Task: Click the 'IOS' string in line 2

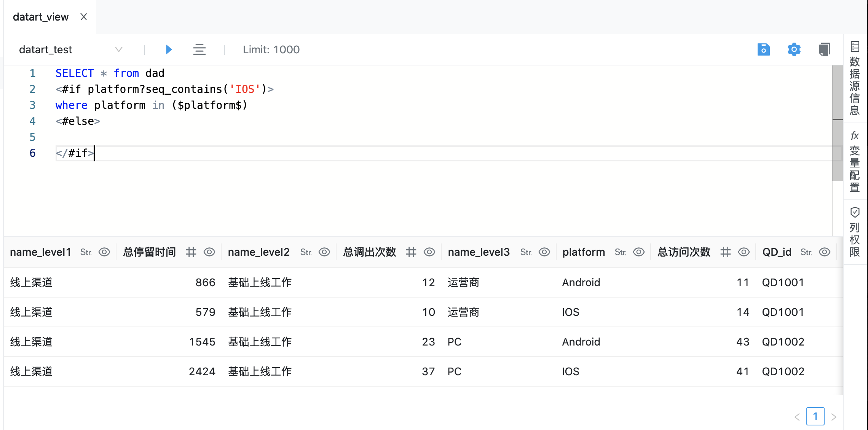Action: [x=245, y=89]
